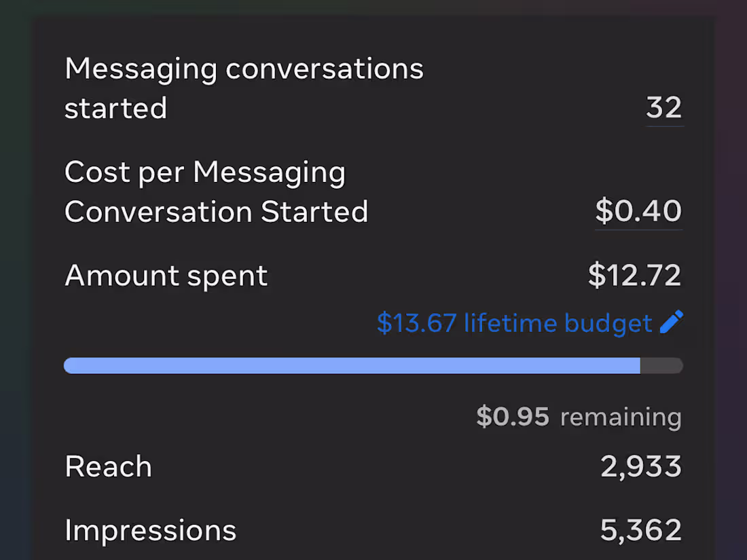This screenshot has height=560, width=747.
Task: Select the Reach label
Action: (x=109, y=466)
